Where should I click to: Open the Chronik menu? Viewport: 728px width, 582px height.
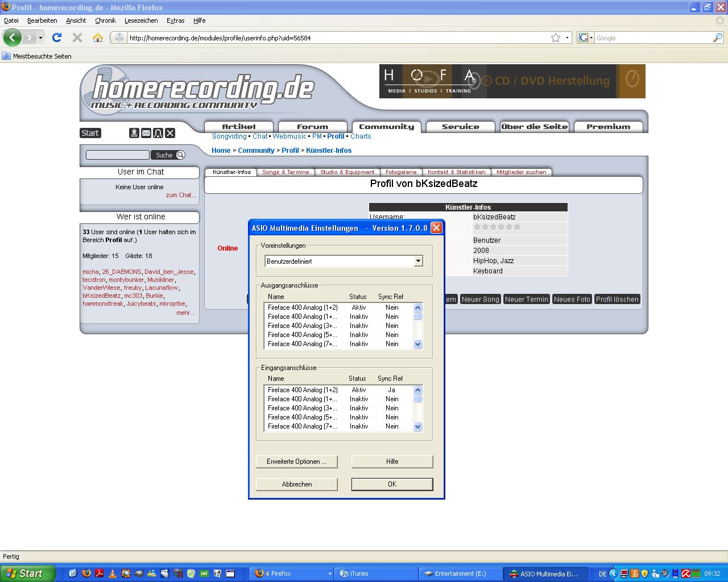[105, 20]
